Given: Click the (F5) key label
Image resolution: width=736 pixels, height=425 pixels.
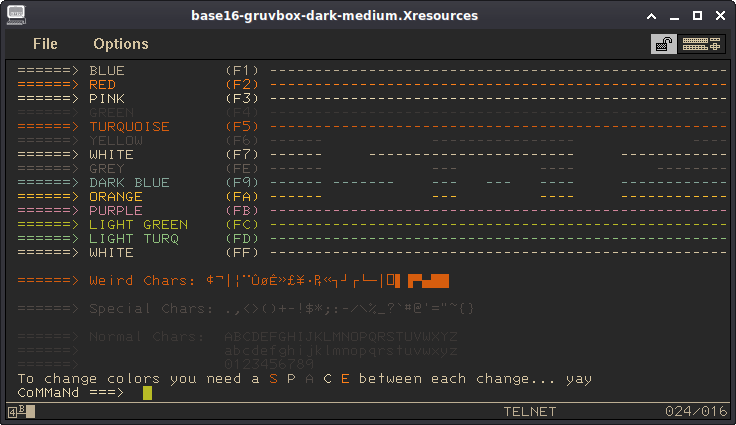Looking at the screenshot, I should pyautogui.click(x=242, y=127).
